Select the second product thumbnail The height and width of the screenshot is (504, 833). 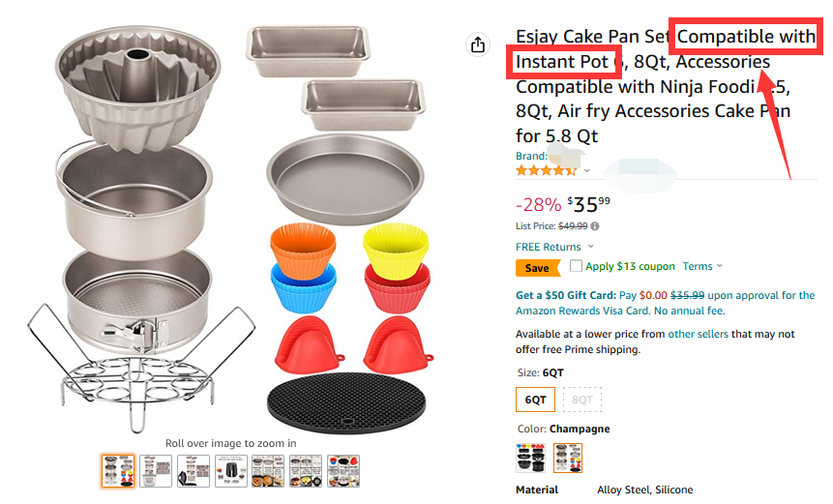(156, 470)
